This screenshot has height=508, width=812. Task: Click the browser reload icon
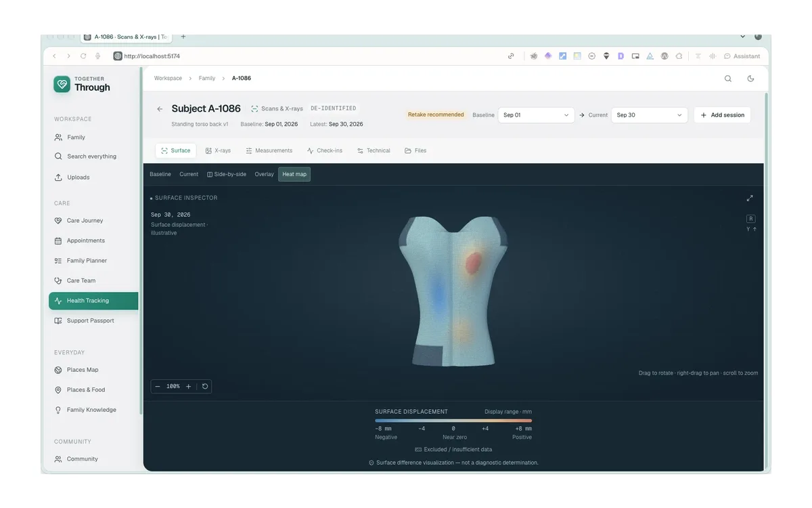(83, 56)
